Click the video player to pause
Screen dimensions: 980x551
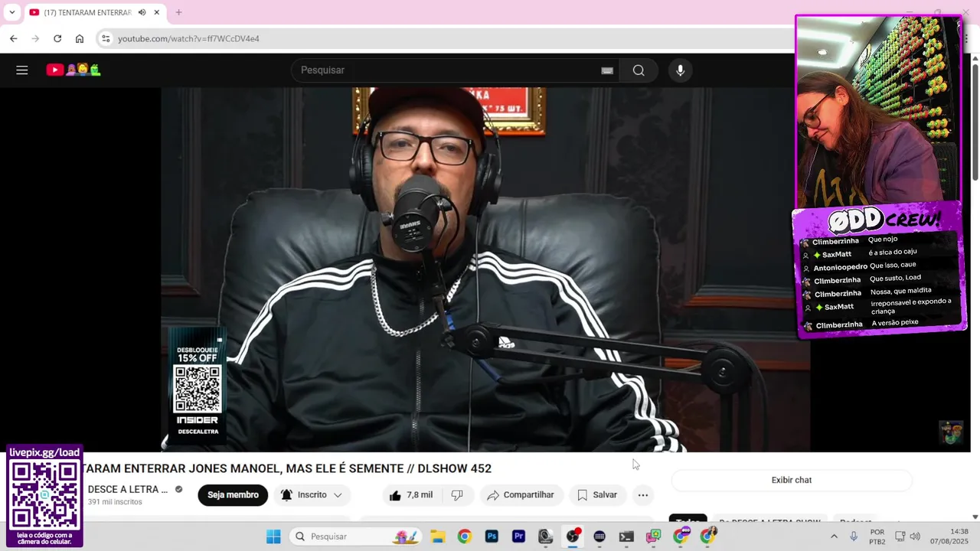485,269
